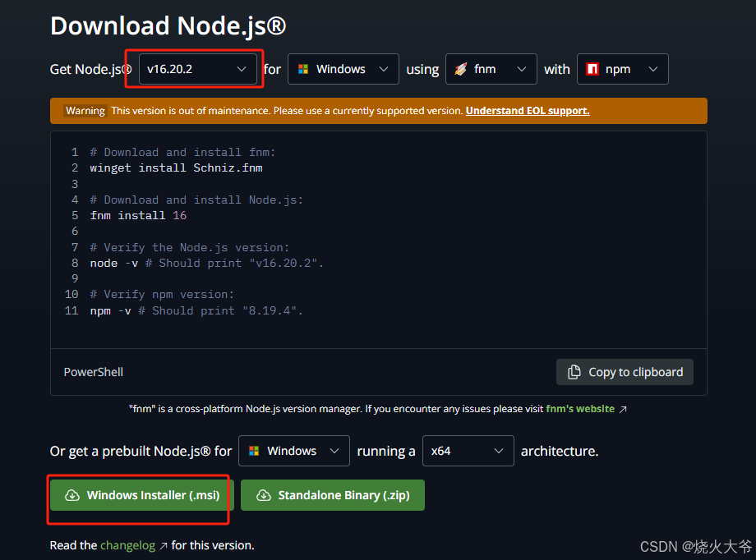
Task: Click the external arrow icon after changelog
Action: (x=164, y=545)
